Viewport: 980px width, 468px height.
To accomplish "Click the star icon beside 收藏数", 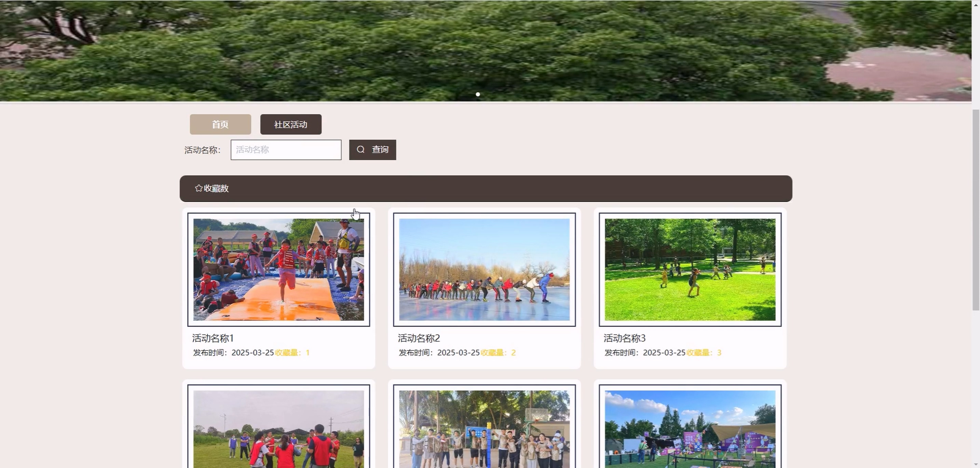I will coord(198,188).
